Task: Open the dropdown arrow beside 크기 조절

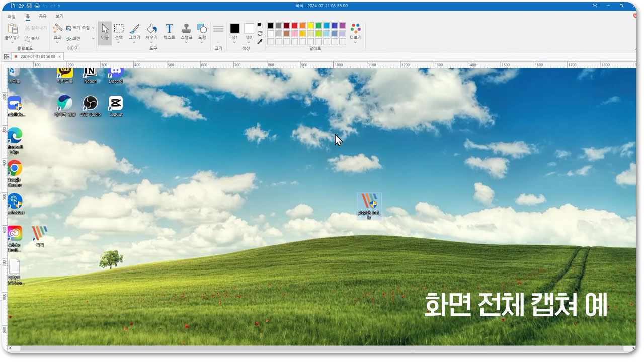Action: tap(93, 28)
